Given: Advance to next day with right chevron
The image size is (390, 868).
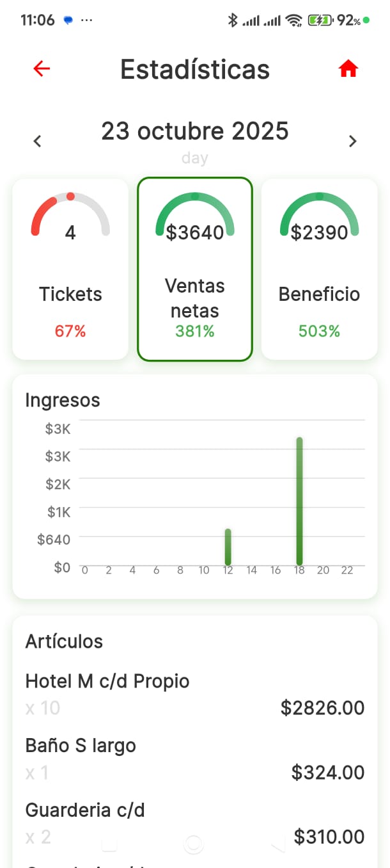Looking at the screenshot, I should pos(352,141).
